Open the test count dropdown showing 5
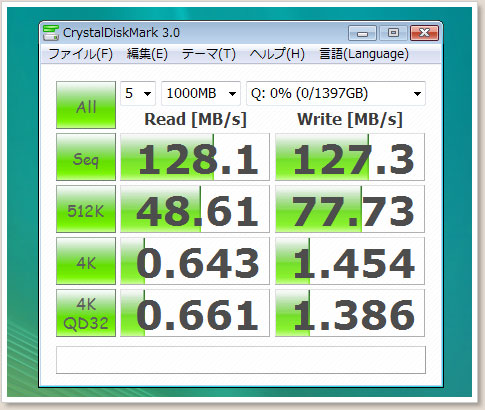485x410 pixels. [x=138, y=93]
